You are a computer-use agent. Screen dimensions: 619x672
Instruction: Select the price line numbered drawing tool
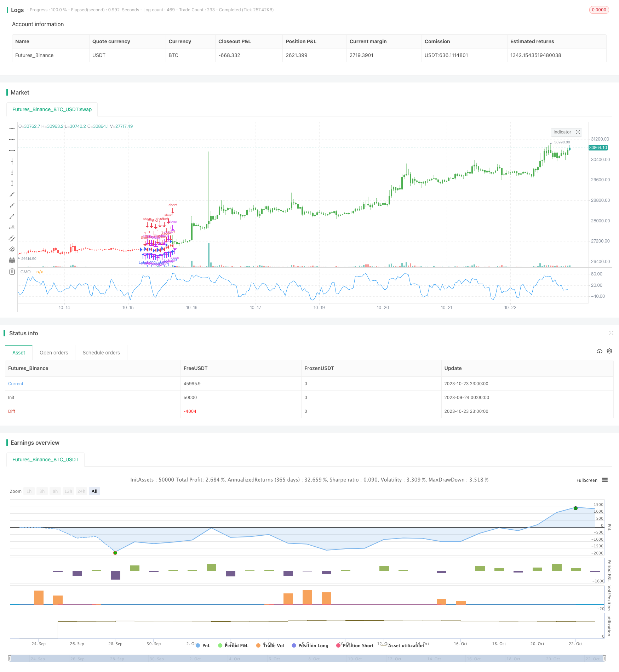click(x=12, y=227)
